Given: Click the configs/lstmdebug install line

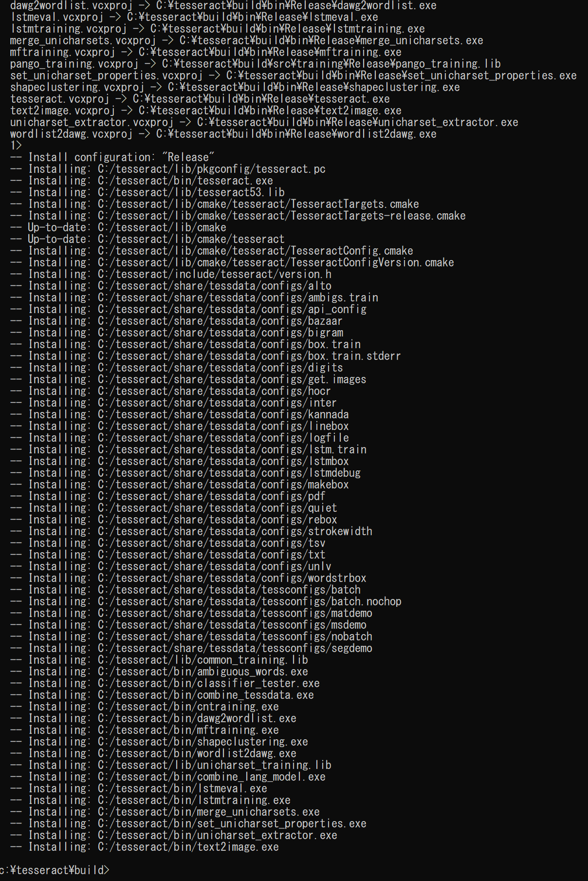Looking at the screenshot, I should (x=185, y=473).
